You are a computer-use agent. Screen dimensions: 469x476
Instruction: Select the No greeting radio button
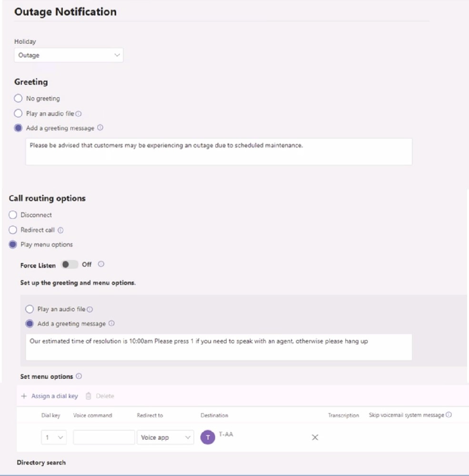pos(18,99)
